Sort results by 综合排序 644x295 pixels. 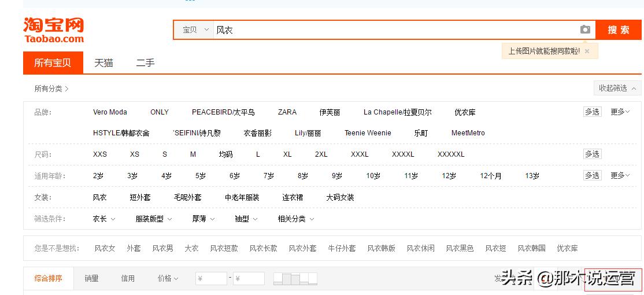49,279
